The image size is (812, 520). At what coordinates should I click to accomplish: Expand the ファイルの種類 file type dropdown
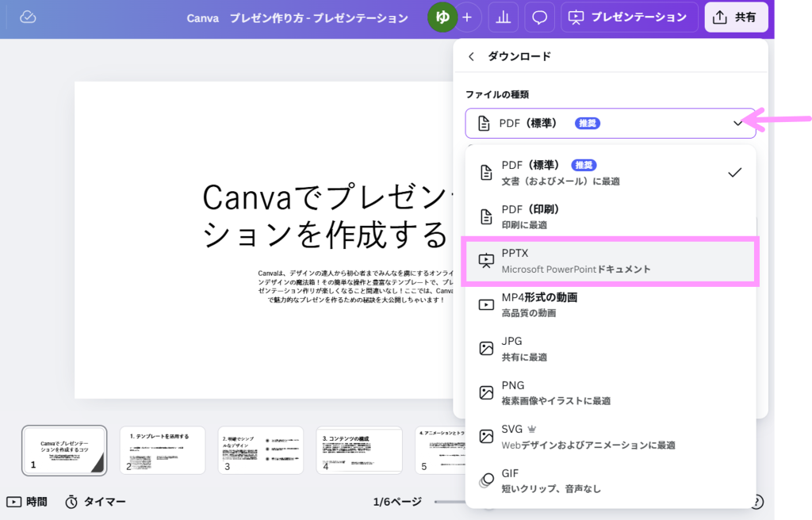(610, 123)
